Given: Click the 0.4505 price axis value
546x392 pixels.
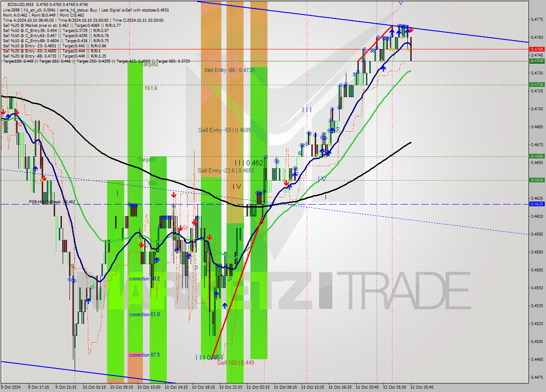Looking at the screenshot, I should (x=537, y=341).
